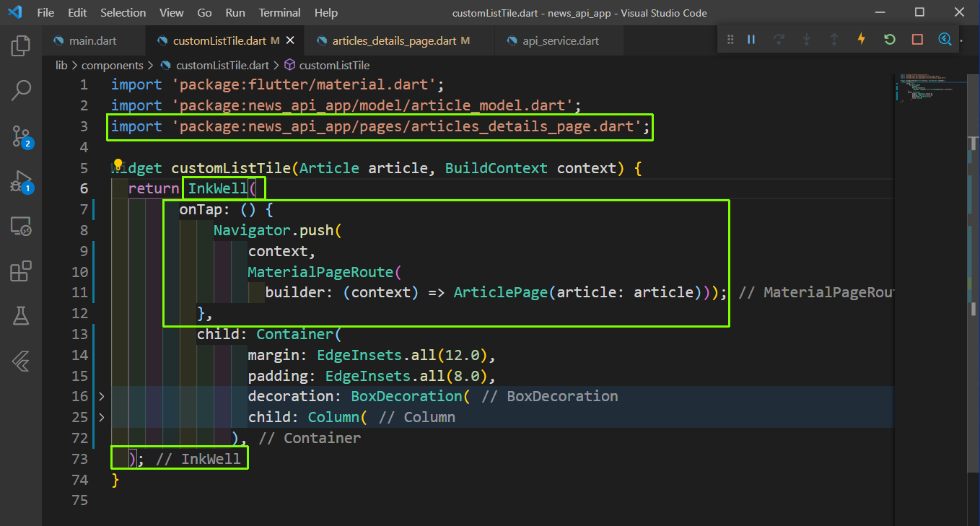The width and height of the screenshot is (980, 526).
Task: Open customListTile.dart file breadcrumb dropdown
Action: click(222, 65)
